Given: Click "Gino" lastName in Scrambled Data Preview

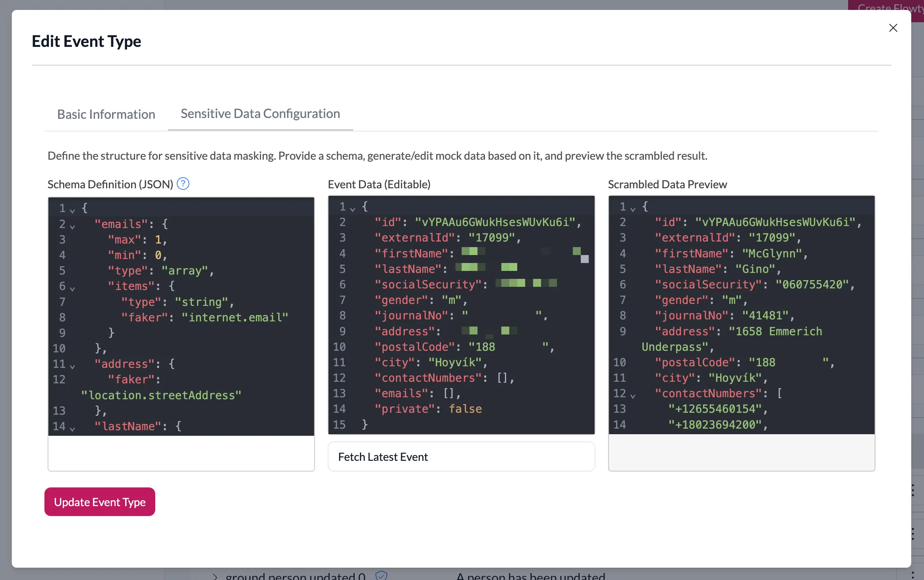Looking at the screenshot, I should 755,269.
